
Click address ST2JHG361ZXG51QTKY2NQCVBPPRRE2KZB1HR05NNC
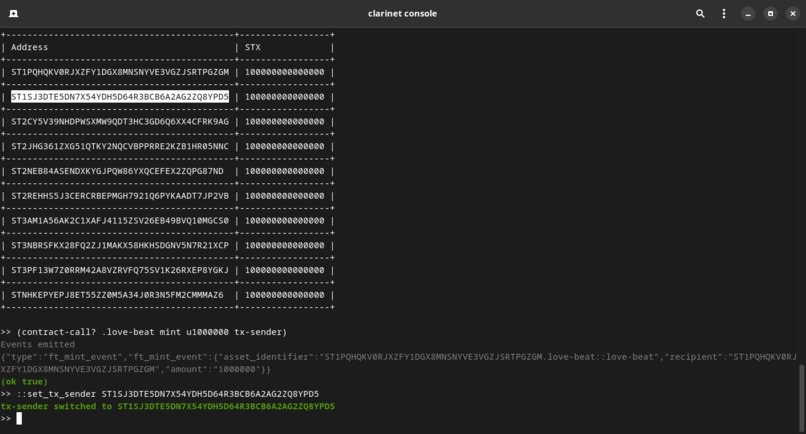pyautogui.click(x=120, y=146)
